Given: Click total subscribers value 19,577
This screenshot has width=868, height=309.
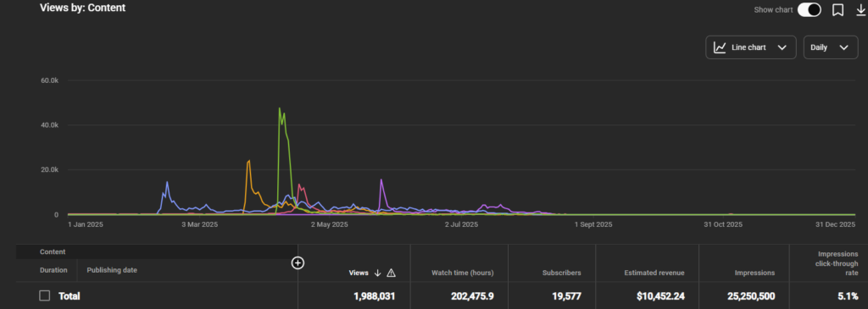Looking at the screenshot, I should pyautogui.click(x=566, y=296).
